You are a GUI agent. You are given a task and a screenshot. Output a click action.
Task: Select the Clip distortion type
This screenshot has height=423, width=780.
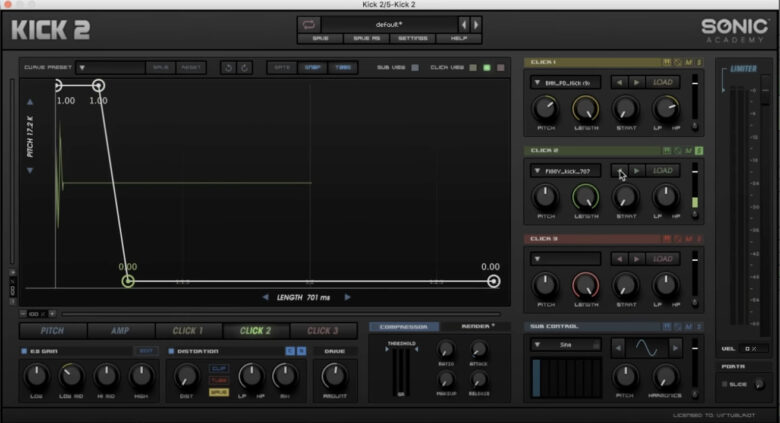pos(219,369)
